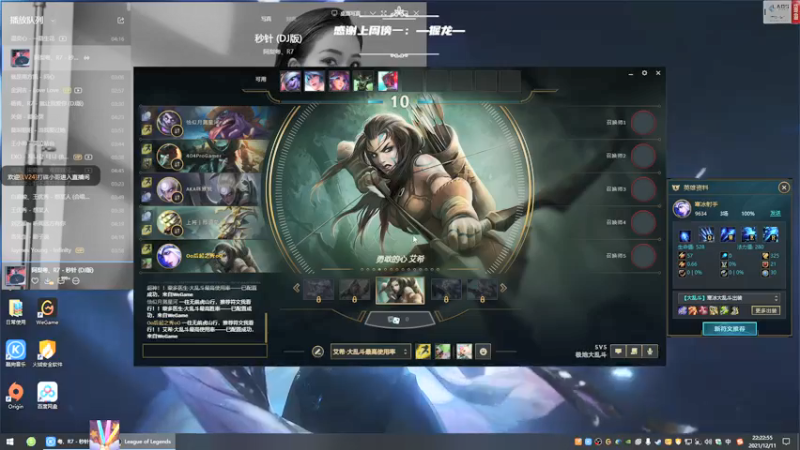Screen dimensions: 800x450
Task: Open the 百度网盘 desktop shortcut
Action: click(47, 395)
